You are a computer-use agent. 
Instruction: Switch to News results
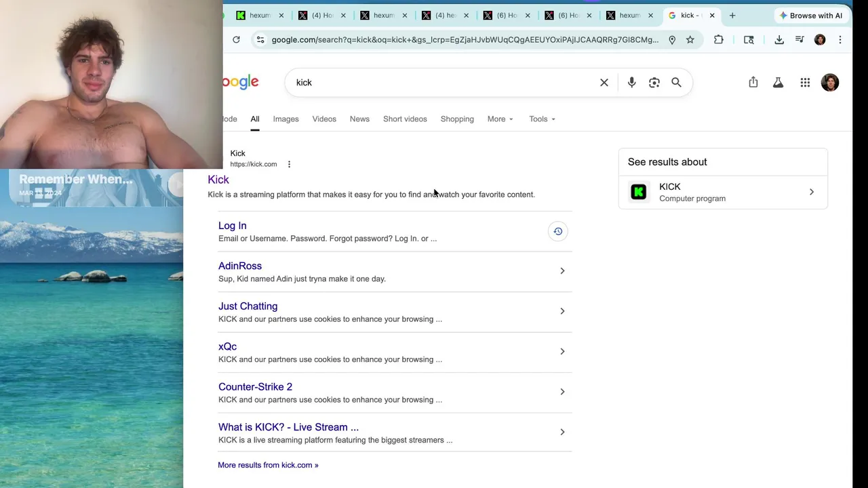tap(359, 119)
